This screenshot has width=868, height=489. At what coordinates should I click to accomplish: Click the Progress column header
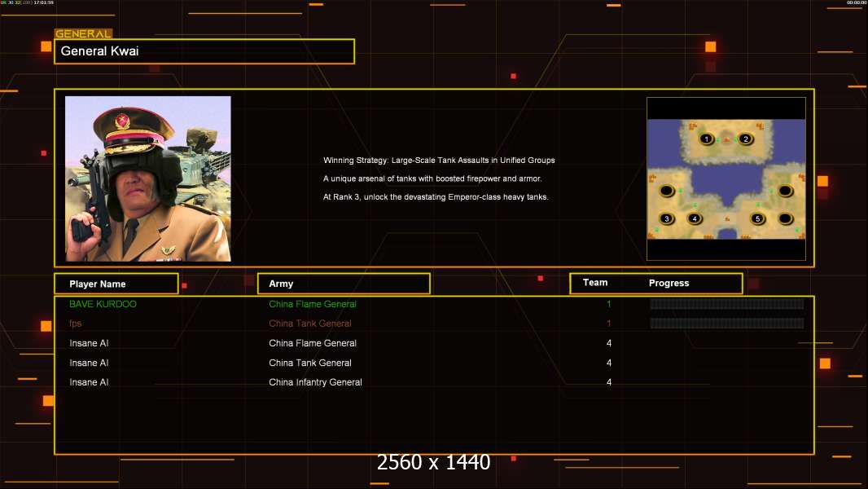pyautogui.click(x=669, y=283)
